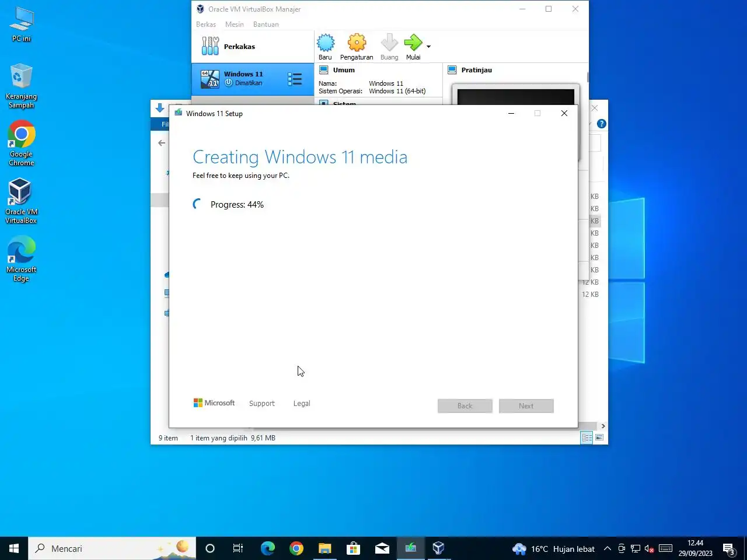Open the Windows 11 VM list menu icon
Viewport: 747px width, 560px height.
pos(295,79)
